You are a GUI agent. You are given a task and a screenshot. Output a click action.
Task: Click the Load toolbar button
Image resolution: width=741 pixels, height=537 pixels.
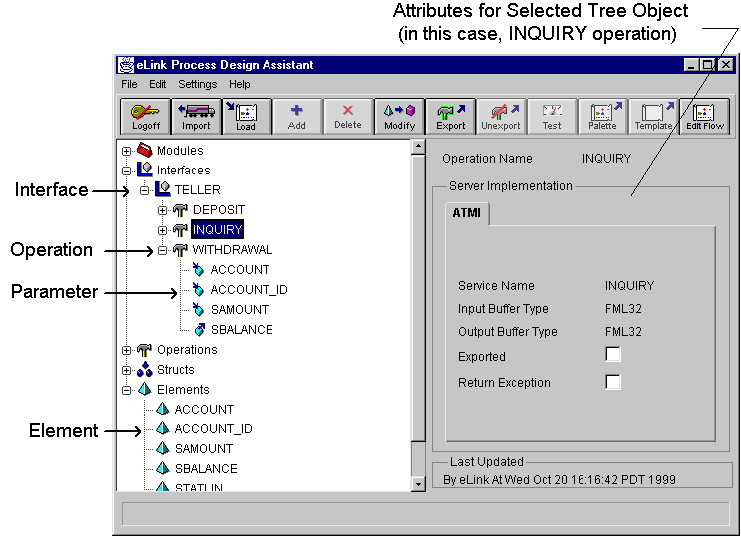[x=247, y=117]
